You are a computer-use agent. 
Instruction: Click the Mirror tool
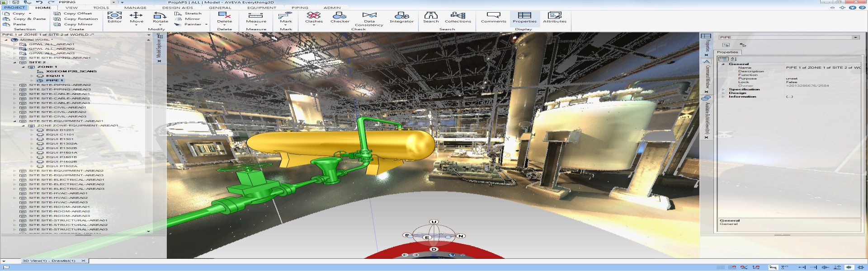click(188, 19)
